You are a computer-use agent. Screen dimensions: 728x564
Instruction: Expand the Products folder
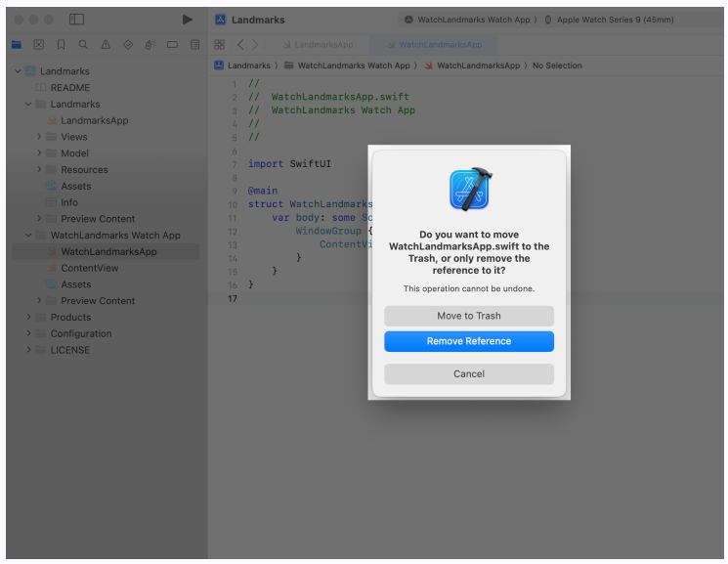click(28, 317)
